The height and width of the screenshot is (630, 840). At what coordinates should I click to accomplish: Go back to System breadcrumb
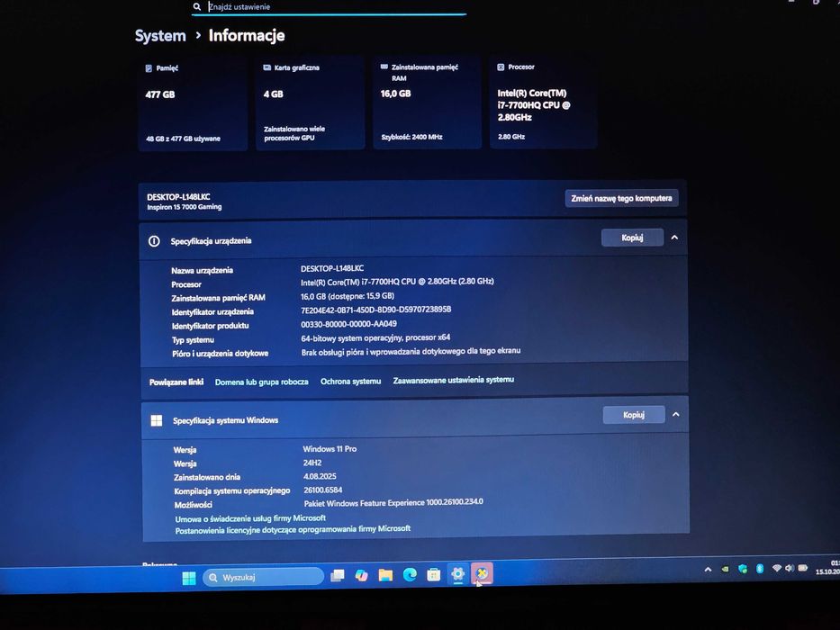pos(160,36)
